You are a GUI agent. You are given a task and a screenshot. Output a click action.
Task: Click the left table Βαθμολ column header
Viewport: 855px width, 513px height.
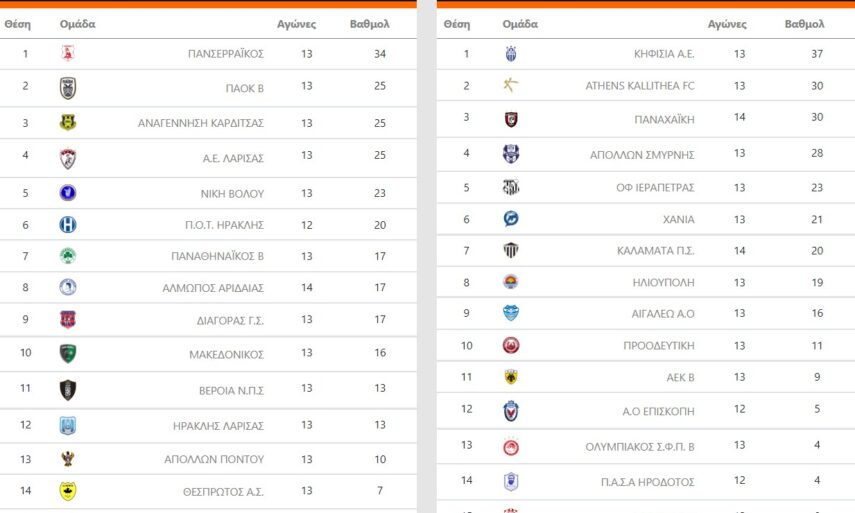369,24
